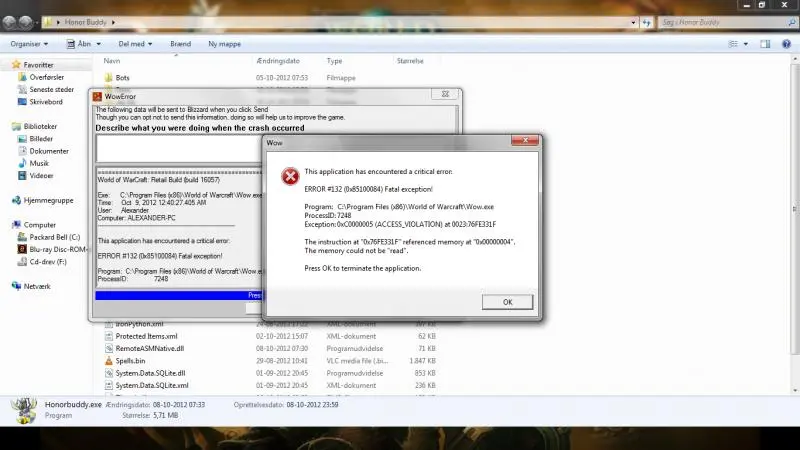Open the Musik library
The height and width of the screenshot is (450, 800).
39,163
